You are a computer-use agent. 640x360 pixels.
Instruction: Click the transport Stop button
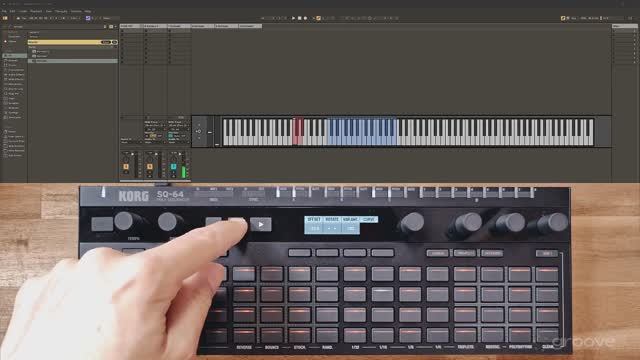pyautogui.click(x=299, y=18)
